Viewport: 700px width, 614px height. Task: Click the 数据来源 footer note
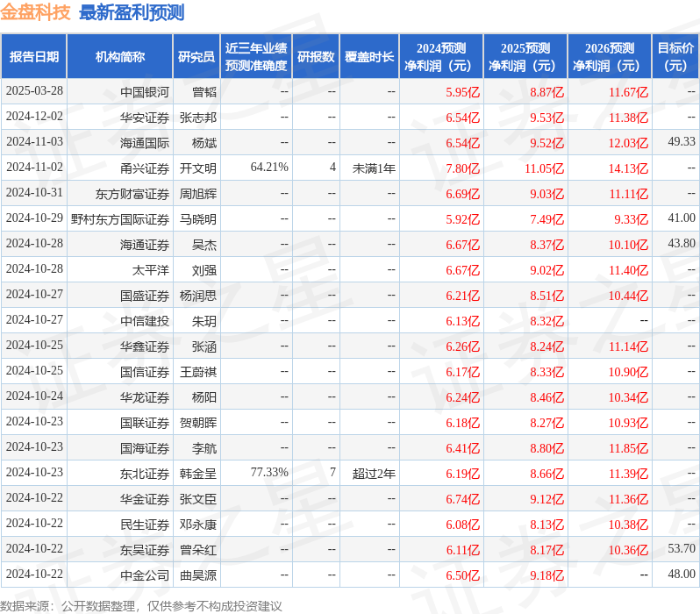click(141, 606)
